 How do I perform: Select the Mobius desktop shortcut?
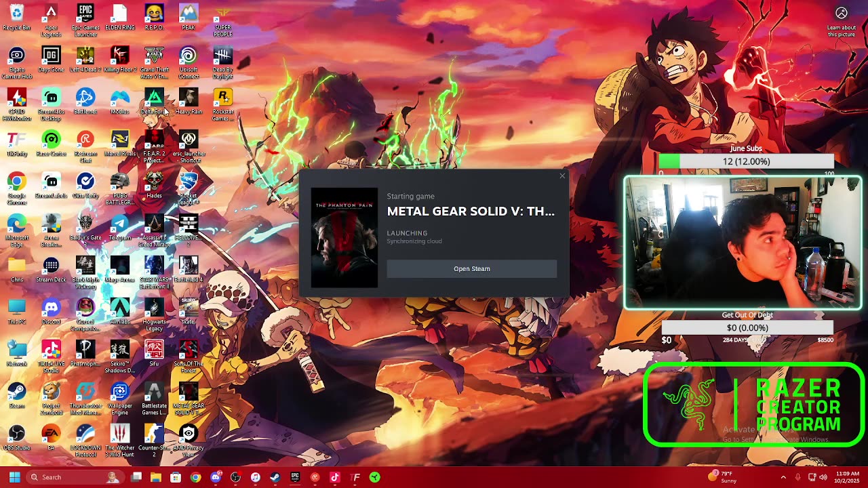(x=119, y=102)
